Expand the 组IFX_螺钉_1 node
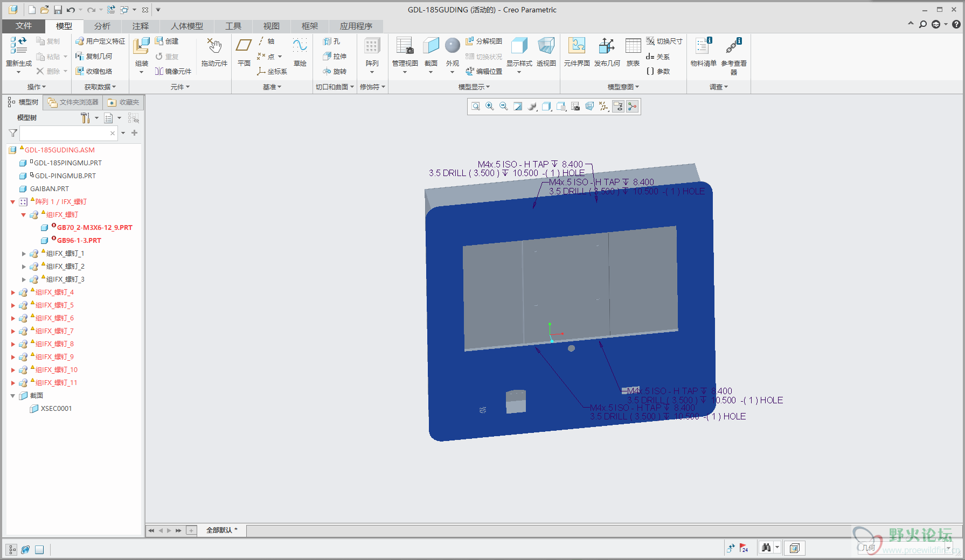 click(24, 254)
